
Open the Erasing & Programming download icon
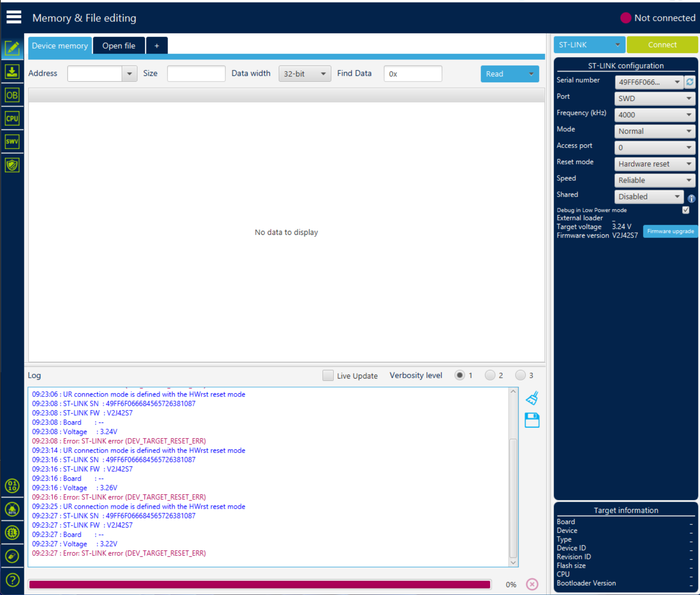coord(12,72)
